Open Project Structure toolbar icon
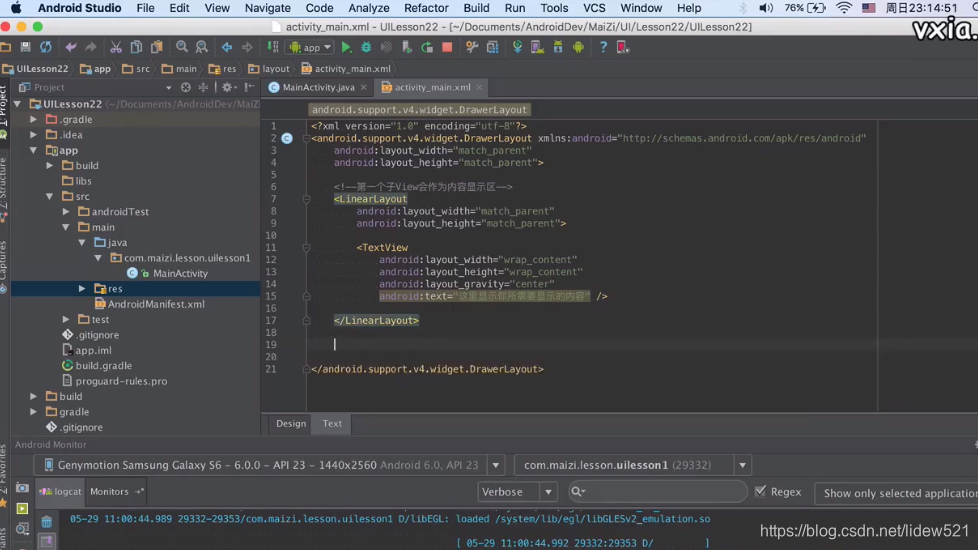The height and width of the screenshot is (550, 978). (x=493, y=47)
